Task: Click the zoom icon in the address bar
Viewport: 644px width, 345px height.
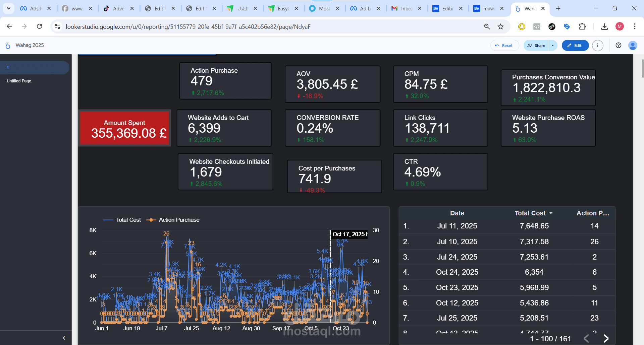Action: pos(487,26)
